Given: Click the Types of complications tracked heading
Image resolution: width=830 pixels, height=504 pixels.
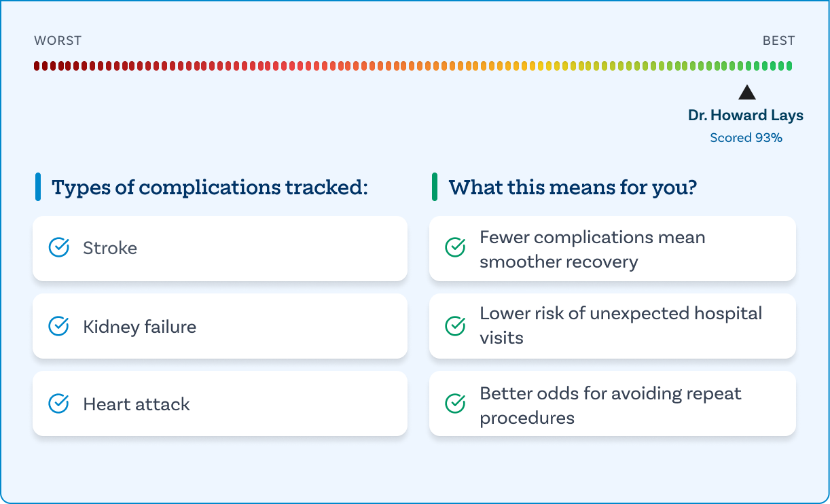Looking at the screenshot, I should tap(209, 187).
